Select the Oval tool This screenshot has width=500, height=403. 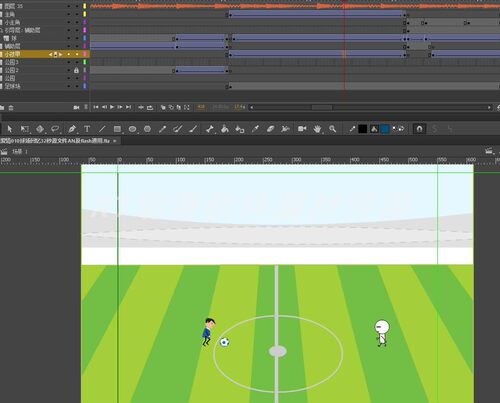pyautogui.click(x=132, y=129)
